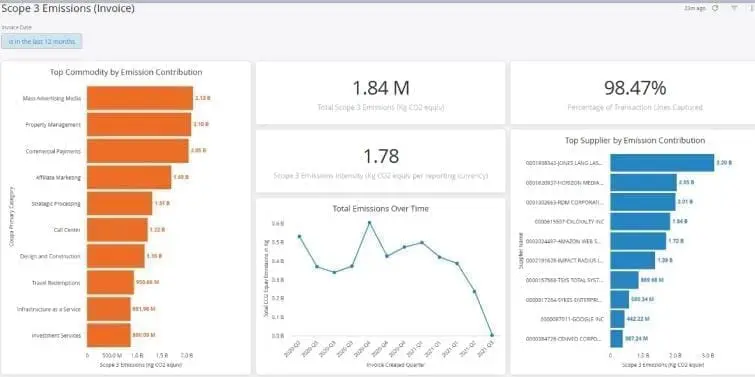Image resolution: width=755 pixels, height=377 pixels.
Task: Select the Jones Lang LaSalle supplier bar
Action: (662, 163)
